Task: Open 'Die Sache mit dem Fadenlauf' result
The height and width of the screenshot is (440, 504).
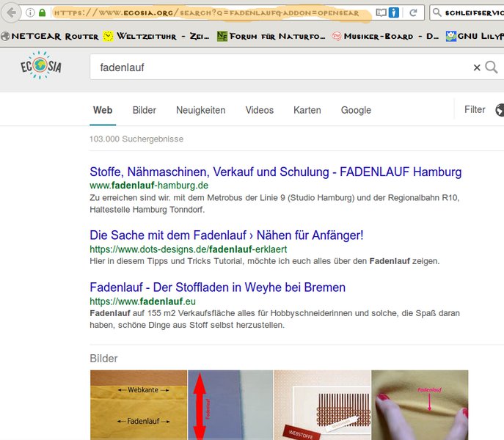Action: point(226,235)
